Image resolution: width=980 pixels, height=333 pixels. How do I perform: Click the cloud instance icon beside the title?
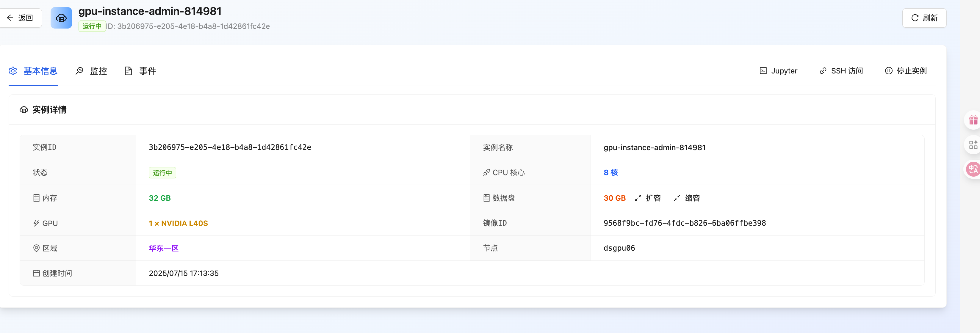61,18
